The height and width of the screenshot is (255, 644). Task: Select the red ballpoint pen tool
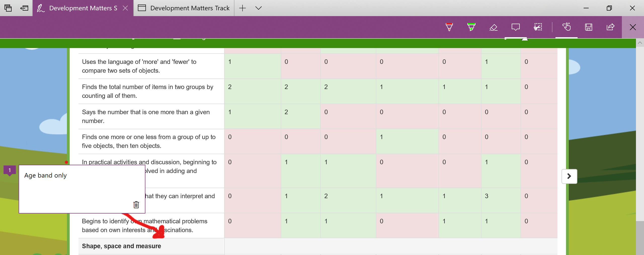[449, 27]
